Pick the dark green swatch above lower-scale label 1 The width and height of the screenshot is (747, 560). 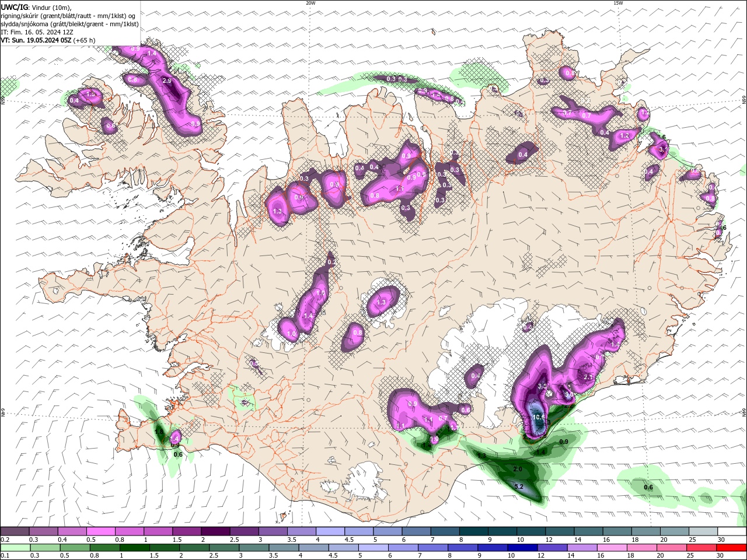click(x=134, y=548)
